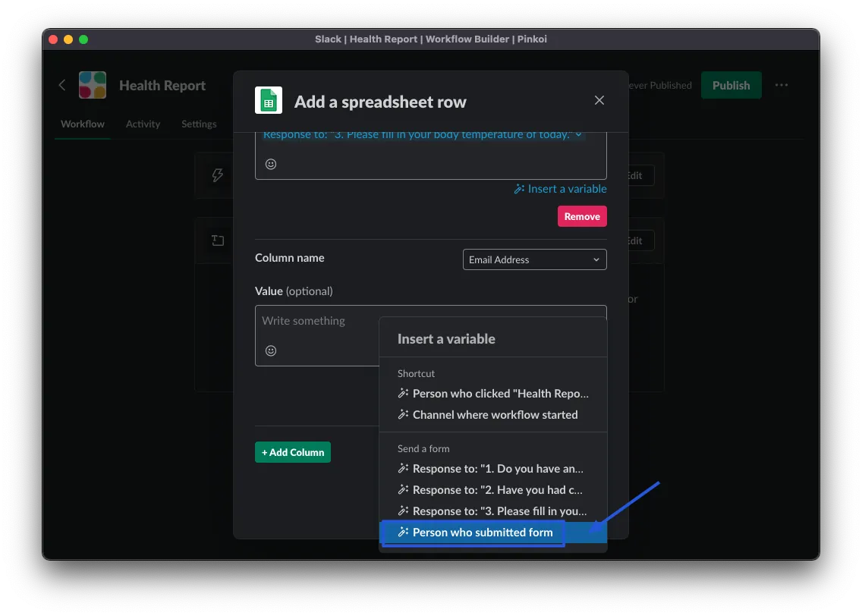Expand the Email Address column name dropdown

tap(534, 259)
